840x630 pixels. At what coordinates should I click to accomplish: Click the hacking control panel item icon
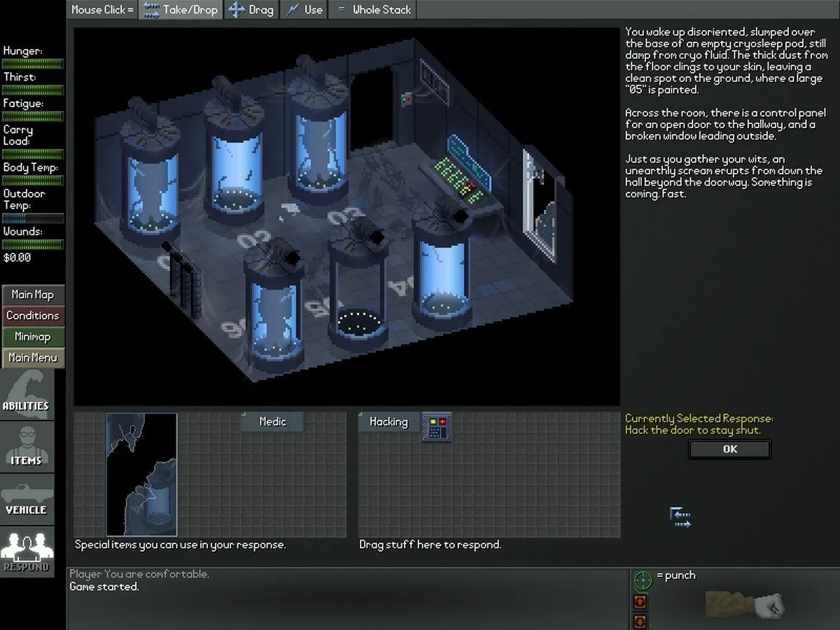[x=437, y=427]
